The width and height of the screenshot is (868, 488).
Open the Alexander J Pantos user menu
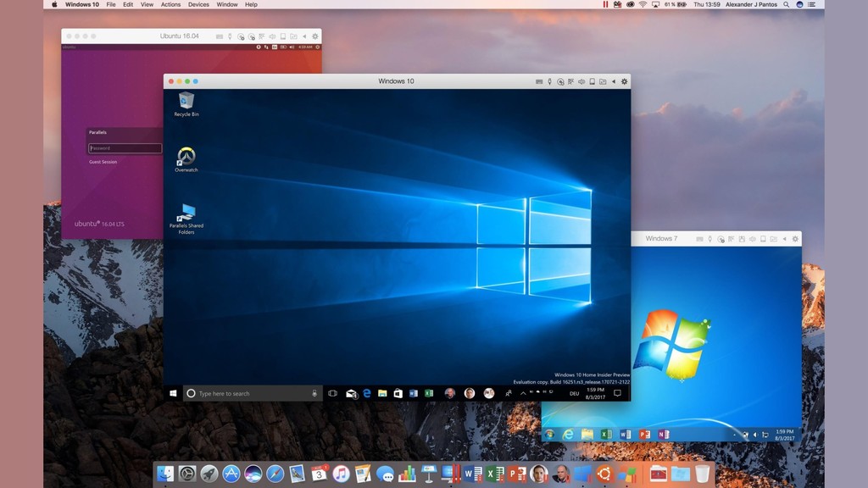click(751, 4)
